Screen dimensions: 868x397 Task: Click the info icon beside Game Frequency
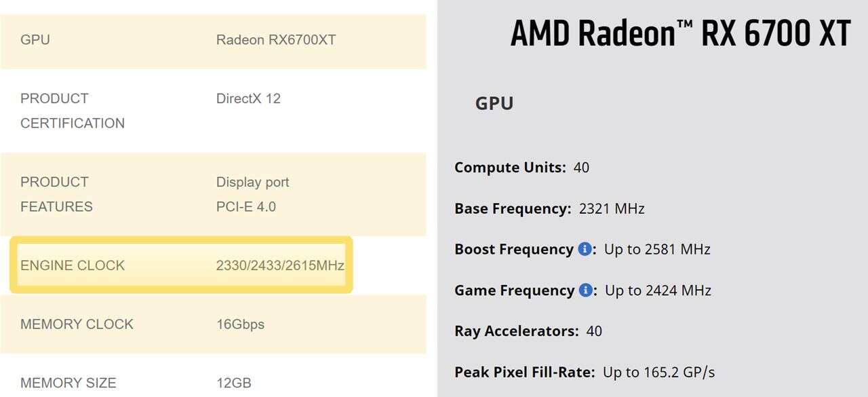point(585,290)
